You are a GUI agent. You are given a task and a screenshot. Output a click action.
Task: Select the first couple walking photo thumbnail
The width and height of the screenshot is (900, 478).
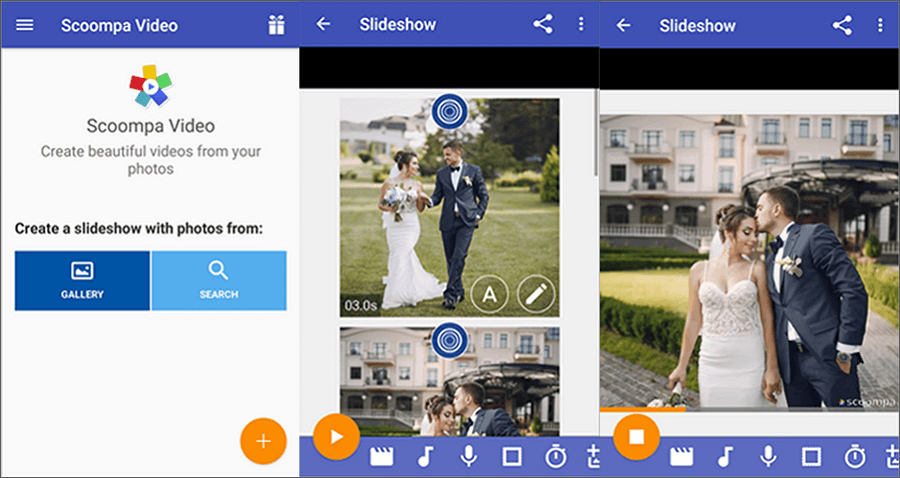click(x=449, y=208)
